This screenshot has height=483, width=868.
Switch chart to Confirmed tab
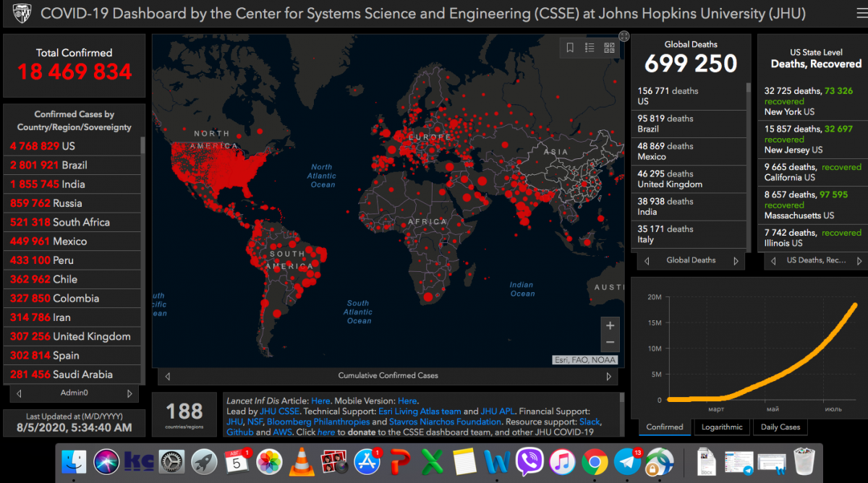[665, 427]
